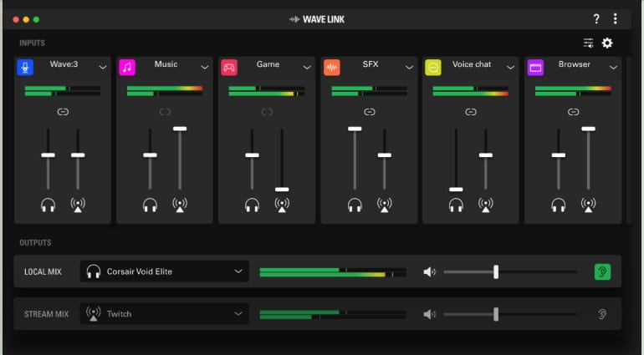The height and width of the screenshot is (355, 644).
Task: Open the help question mark icon
Action: pos(596,19)
